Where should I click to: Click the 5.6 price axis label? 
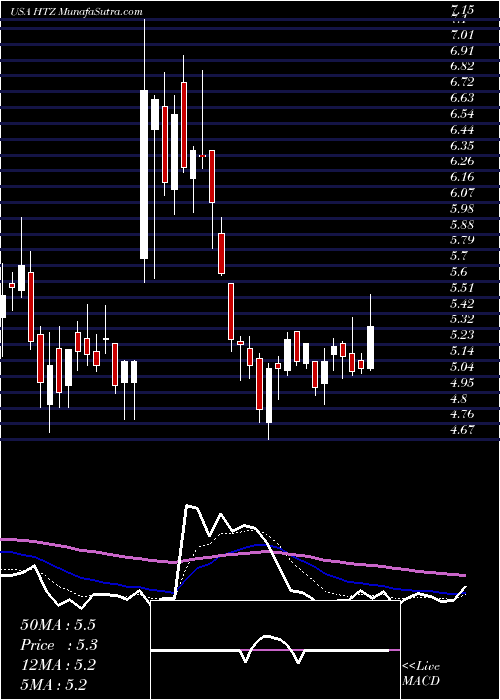pyautogui.click(x=460, y=272)
